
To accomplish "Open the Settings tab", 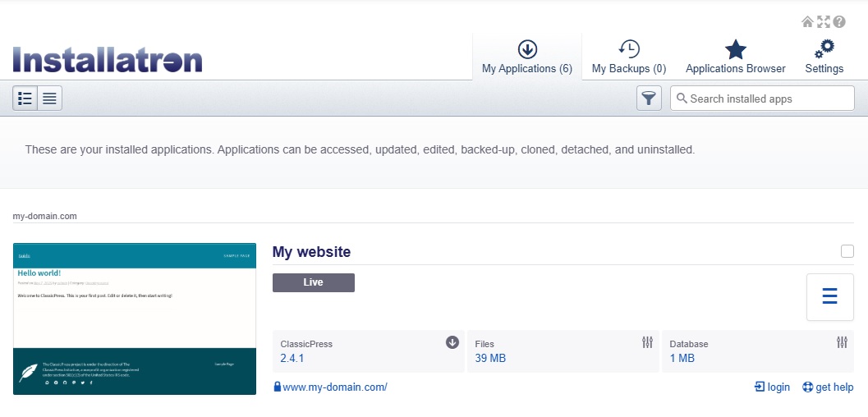I will (x=824, y=57).
